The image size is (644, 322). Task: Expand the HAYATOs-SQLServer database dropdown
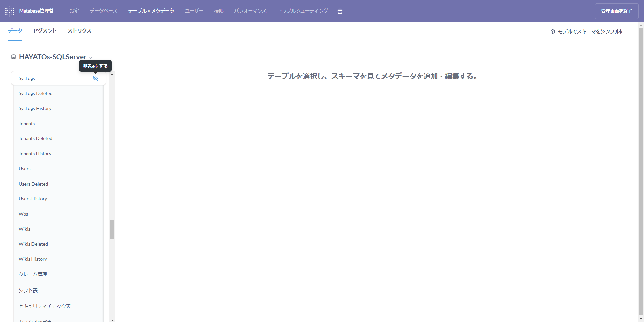(x=91, y=58)
